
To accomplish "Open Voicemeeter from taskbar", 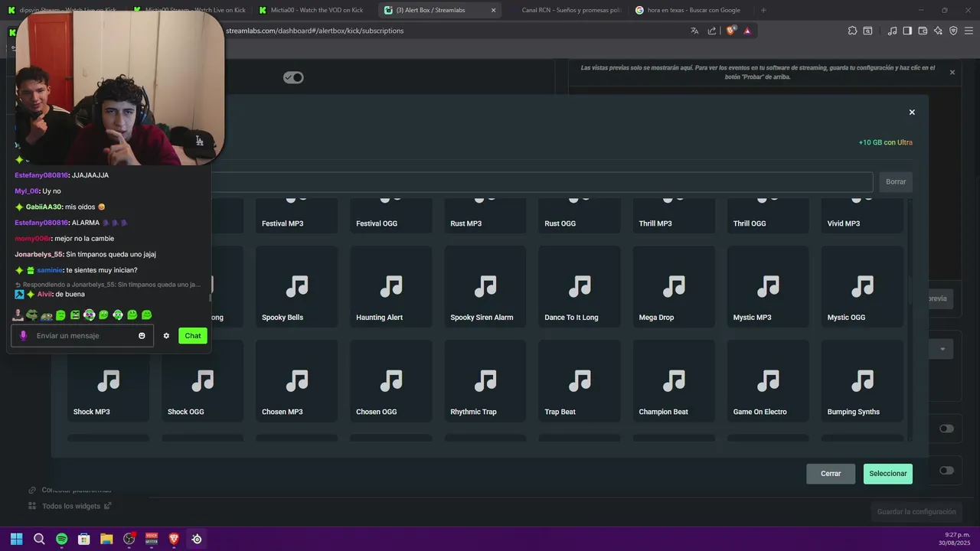I will [152, 539].
